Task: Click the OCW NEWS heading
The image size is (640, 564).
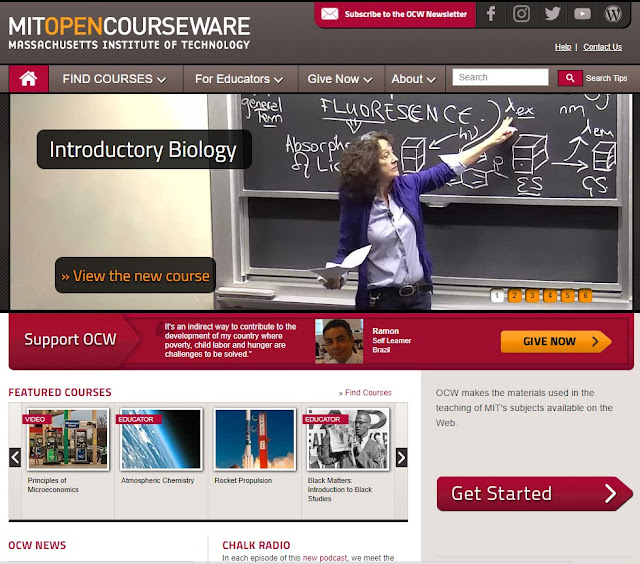Action: coord(37,545)
